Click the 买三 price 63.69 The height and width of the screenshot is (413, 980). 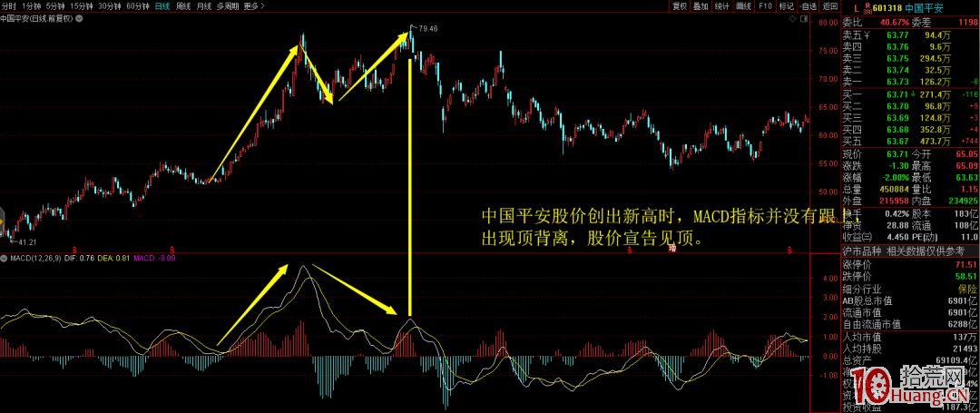tap(897, 117)
